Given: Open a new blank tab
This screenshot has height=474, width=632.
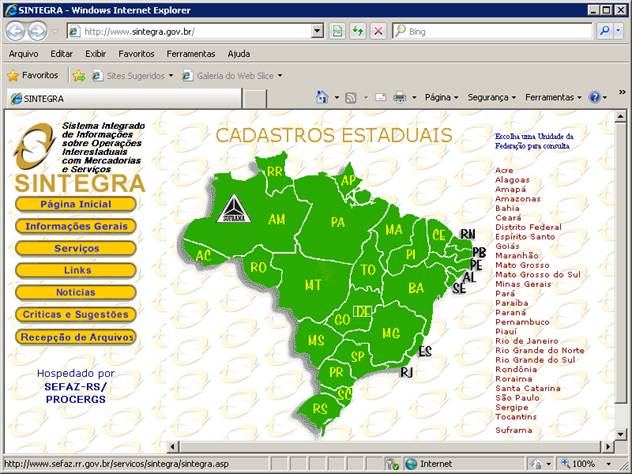Looking at the screenshot, I should click(255, 99).
